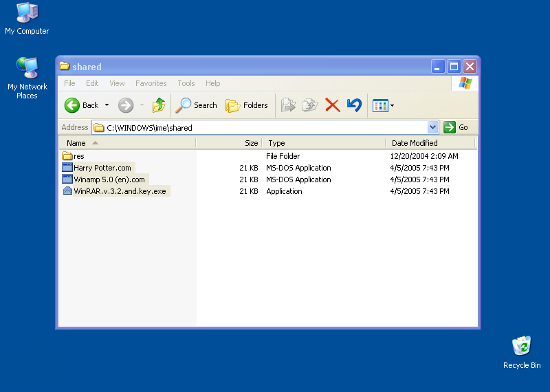550x392 pixels.
Task: Open the Views button
Action: point(380,106)
